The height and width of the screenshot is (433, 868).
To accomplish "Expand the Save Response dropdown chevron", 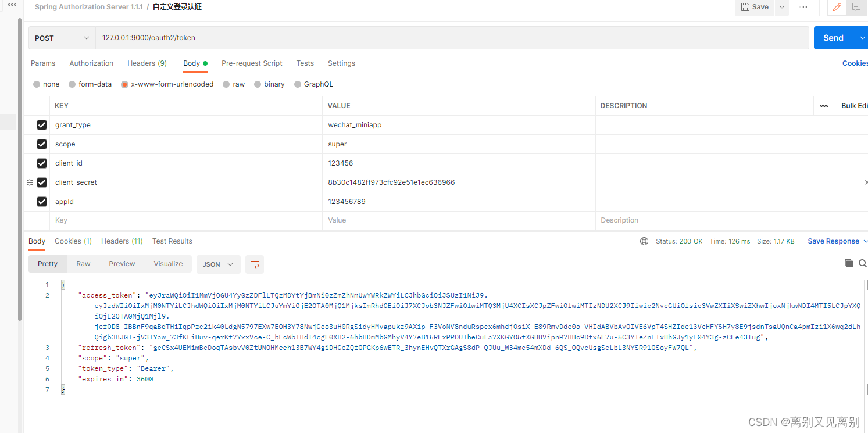I will click(865, 241).
